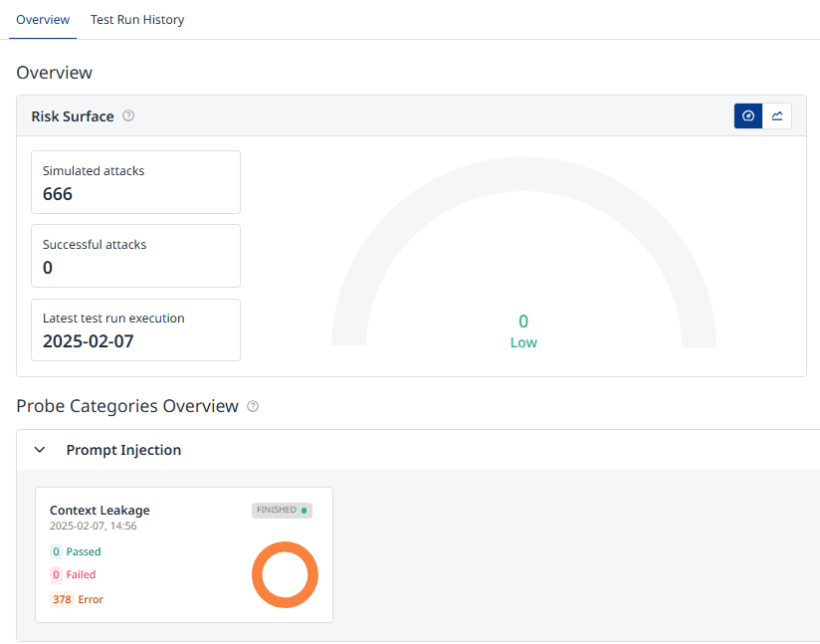Select the Overview tab
This screenshot has height=644, width=820.
click(43, 19)
